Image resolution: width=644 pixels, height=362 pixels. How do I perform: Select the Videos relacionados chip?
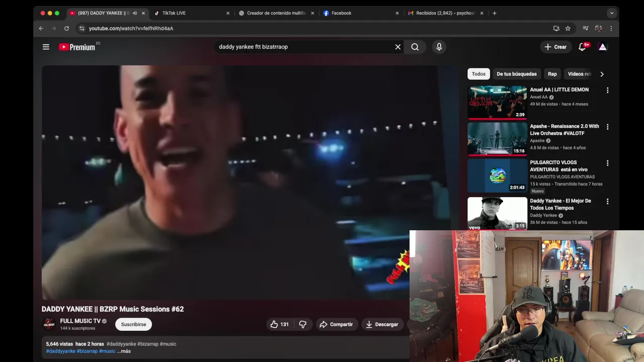[x=579, y=74]
